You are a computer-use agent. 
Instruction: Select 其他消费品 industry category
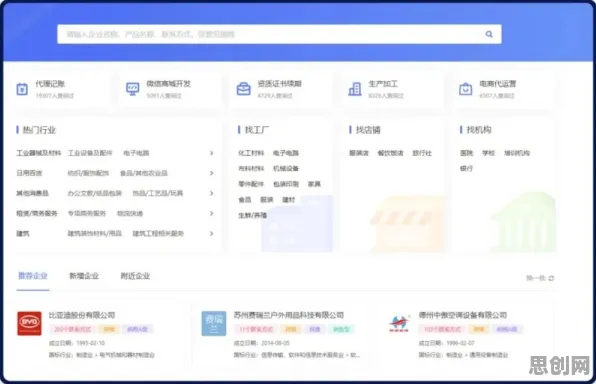32,193
